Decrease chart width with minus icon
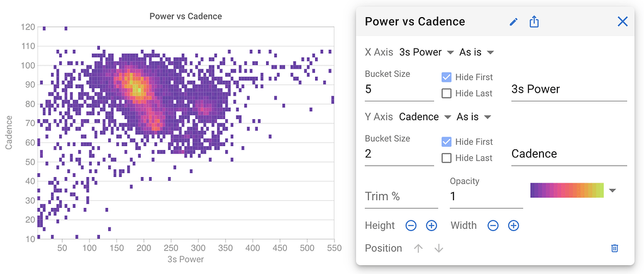The height and width of the screenshot is (274, 644). tap(493, 225)
